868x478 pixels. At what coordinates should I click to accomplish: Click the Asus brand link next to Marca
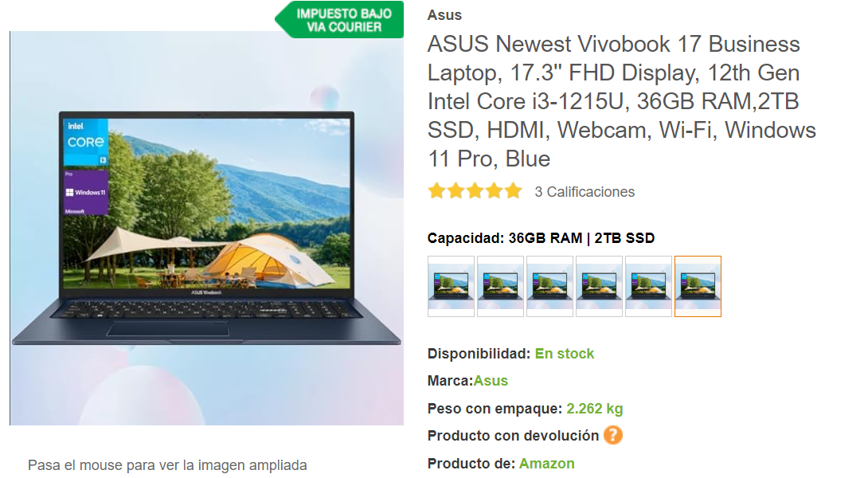click(x=491, y=381)
